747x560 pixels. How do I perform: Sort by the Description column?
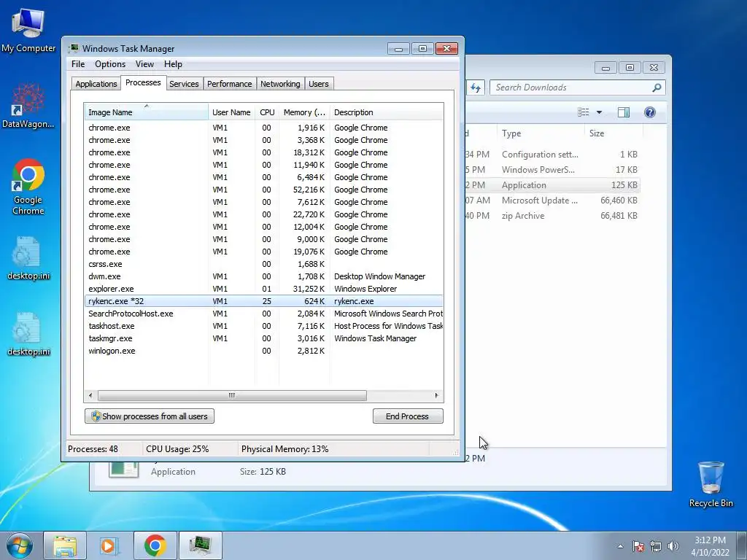coord(387,112)
